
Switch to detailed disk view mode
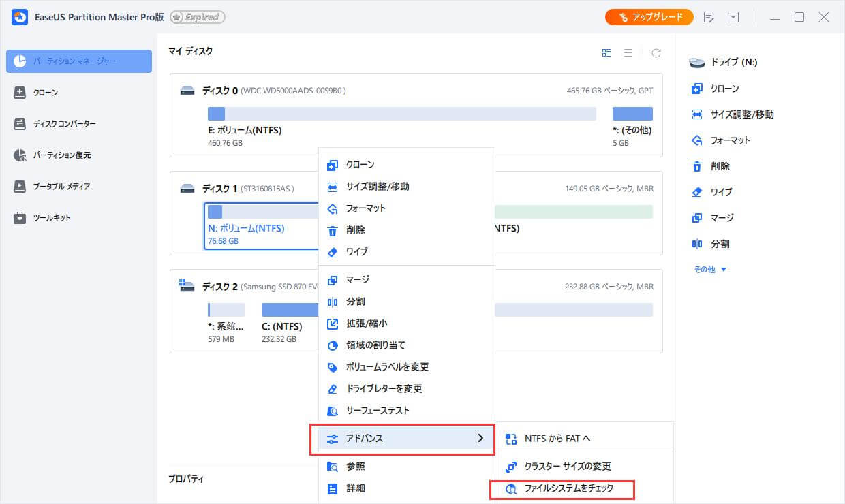coord(606,52)
